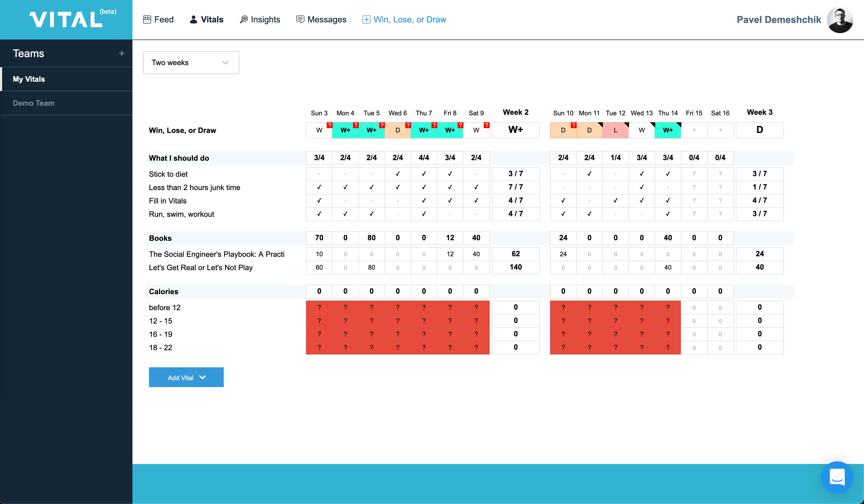
Task: Click the red question cell for before 12 on Sun 3
Action: (319, 307)
